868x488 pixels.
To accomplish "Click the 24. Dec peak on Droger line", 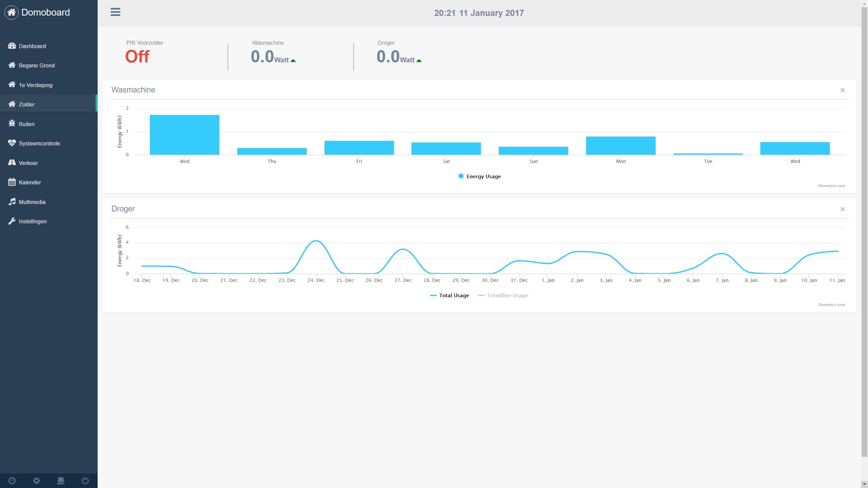I will [316, 241].
